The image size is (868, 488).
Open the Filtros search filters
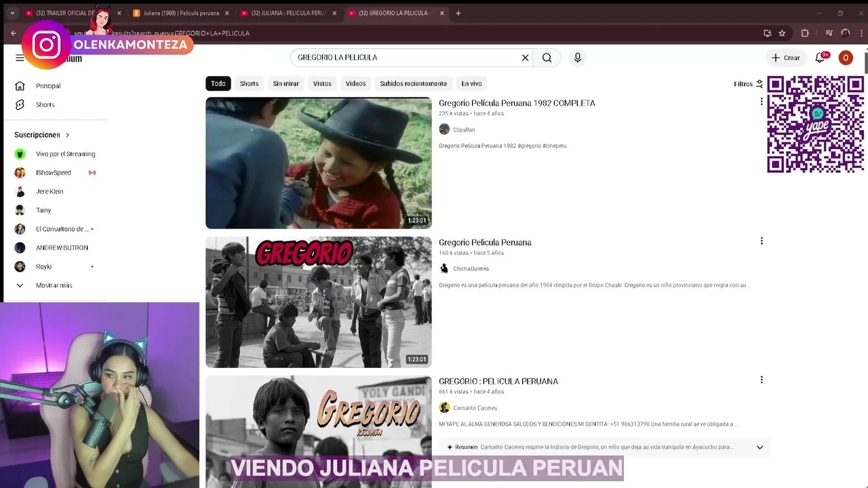click(x=749, y=84)
